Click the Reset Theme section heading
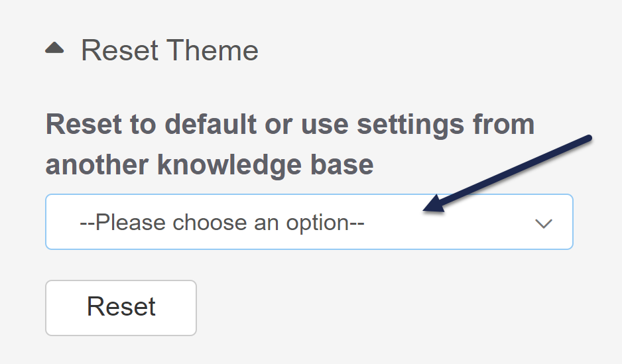This screenshot has height=364, width=622. pyautogui.click(x=169, y=50)
